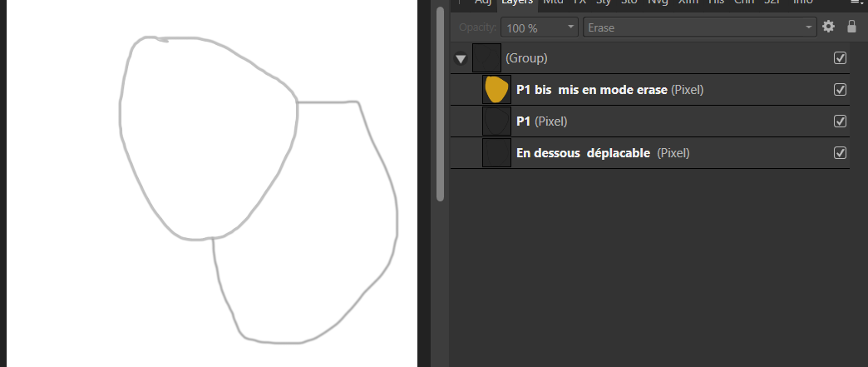
Task: Select the "P1" layer name
Action: pyautogui.click(x=524, y=122)
